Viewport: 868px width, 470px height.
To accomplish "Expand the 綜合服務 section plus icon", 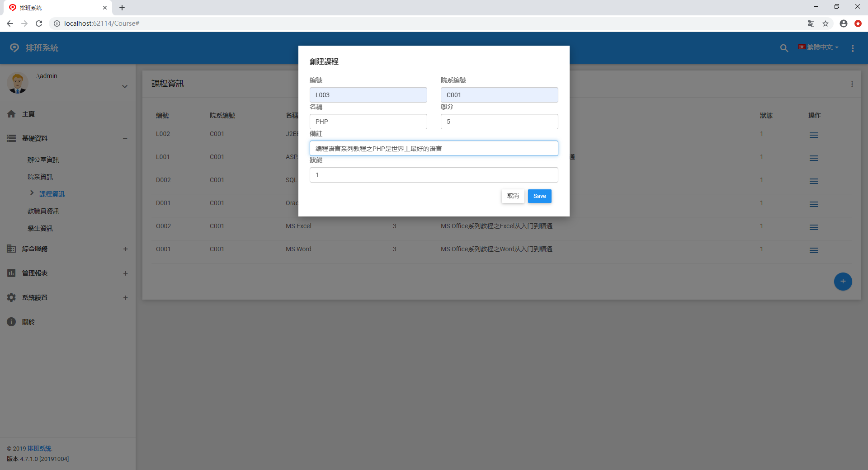I will [125, 249].
